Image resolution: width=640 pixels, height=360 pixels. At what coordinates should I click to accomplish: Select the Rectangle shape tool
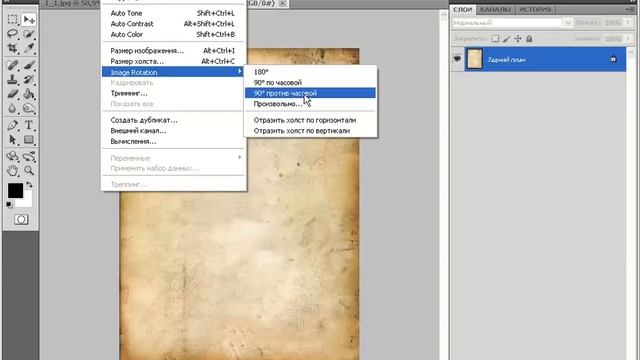coord(29,140)
